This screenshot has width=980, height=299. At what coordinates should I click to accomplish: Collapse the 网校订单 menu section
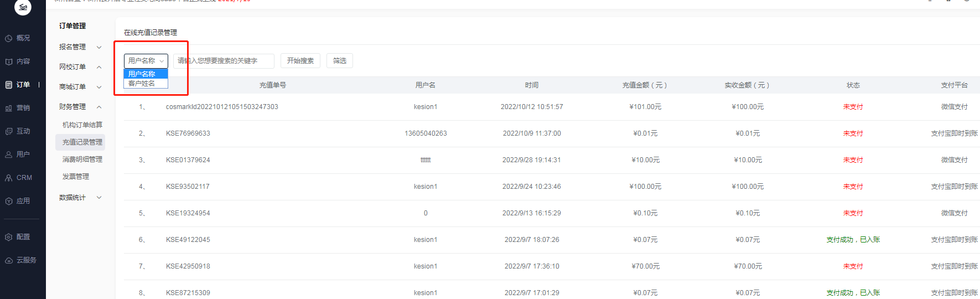point(80,67)
